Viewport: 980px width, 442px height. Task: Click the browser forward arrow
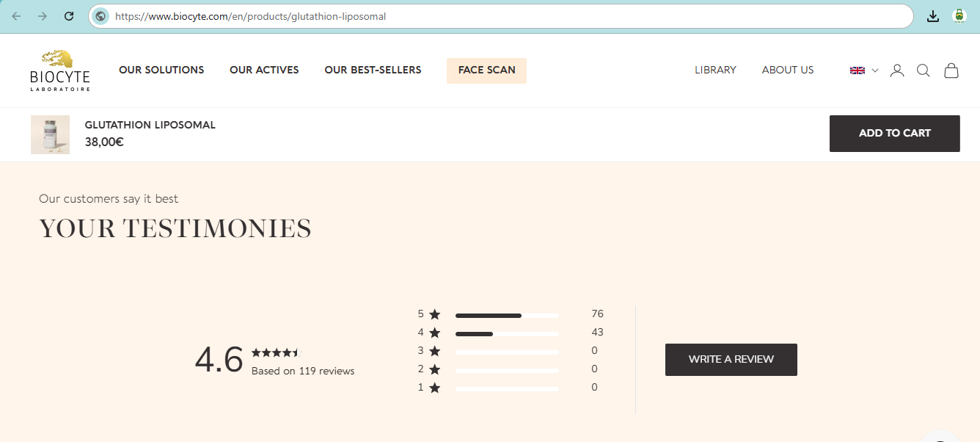[43, 16]
